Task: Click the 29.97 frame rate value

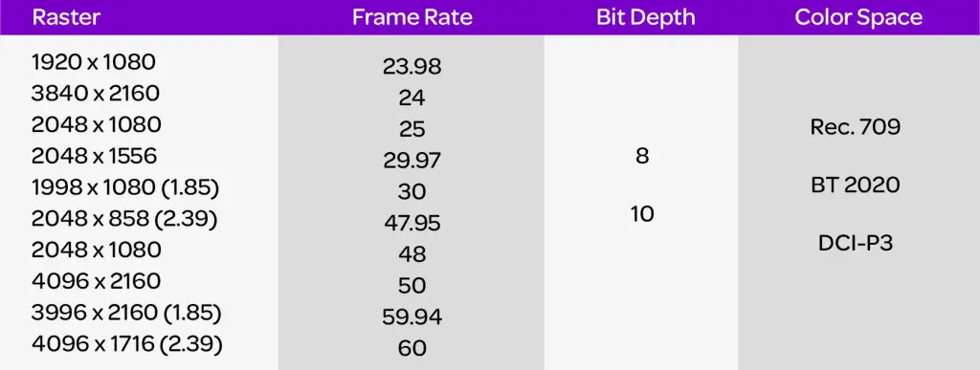Action: [x=412, y=161]
